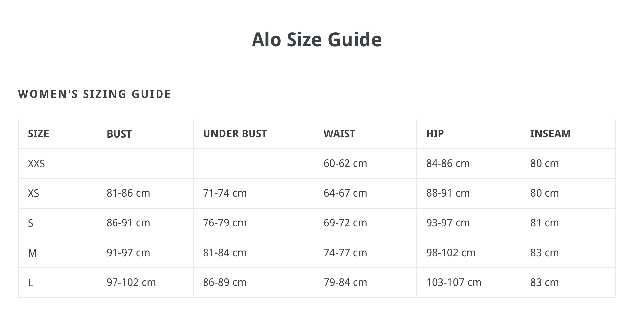Select the XXS size row label
The image size is (644, 320).
coord(36,164)
